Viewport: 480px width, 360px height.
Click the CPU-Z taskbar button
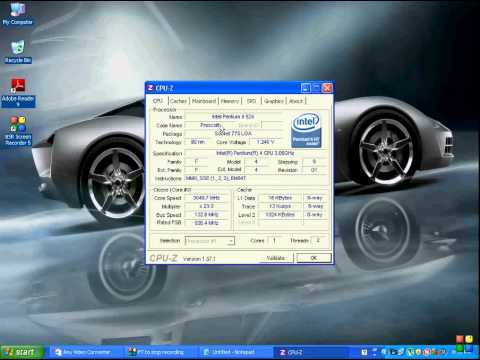(309, 352)
